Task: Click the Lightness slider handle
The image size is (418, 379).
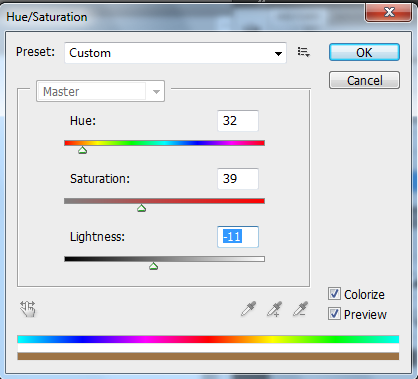Action: (153, 266)
